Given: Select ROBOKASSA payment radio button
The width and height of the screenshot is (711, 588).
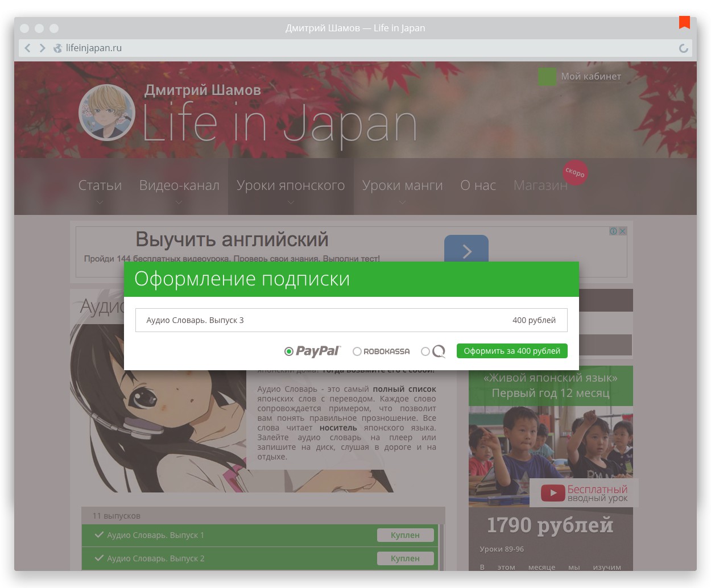Looking at the screenshot, I should tap(357, 351).
